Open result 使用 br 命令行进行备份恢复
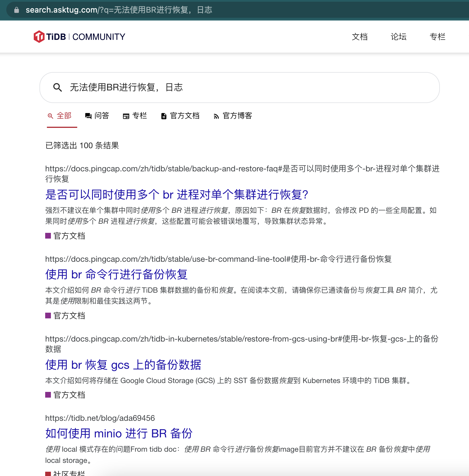 click(x=116, y=274)
